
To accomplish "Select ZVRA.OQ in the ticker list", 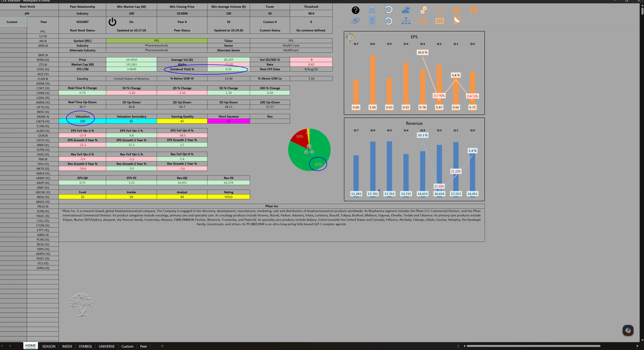I will click(42, 268).
